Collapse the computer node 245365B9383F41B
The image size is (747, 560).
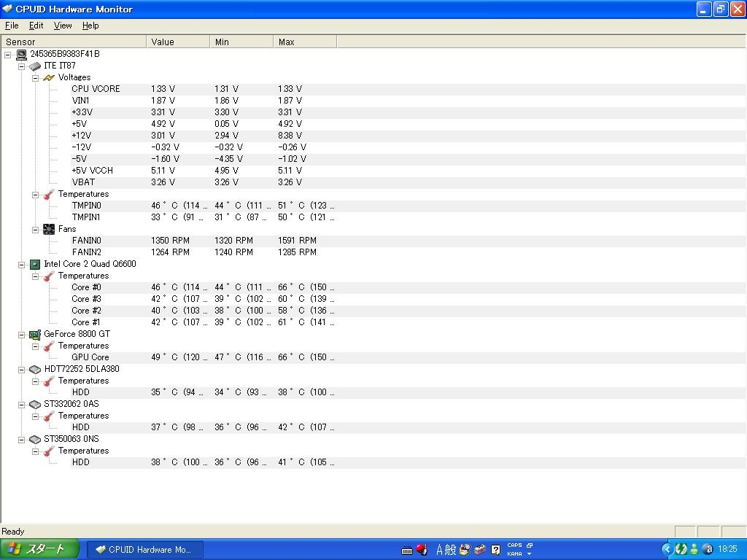[7, 54]
